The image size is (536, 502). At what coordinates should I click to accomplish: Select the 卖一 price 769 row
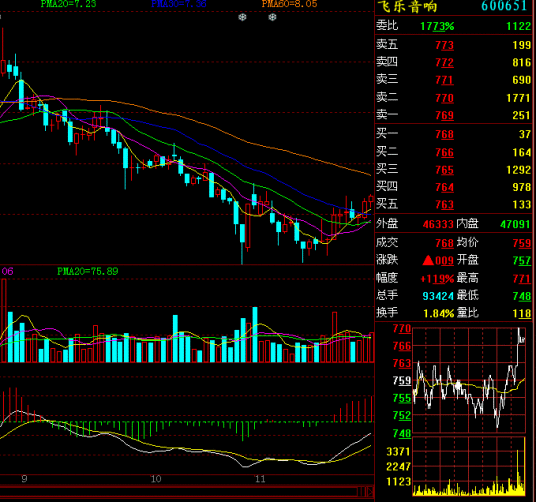(453, 115)
